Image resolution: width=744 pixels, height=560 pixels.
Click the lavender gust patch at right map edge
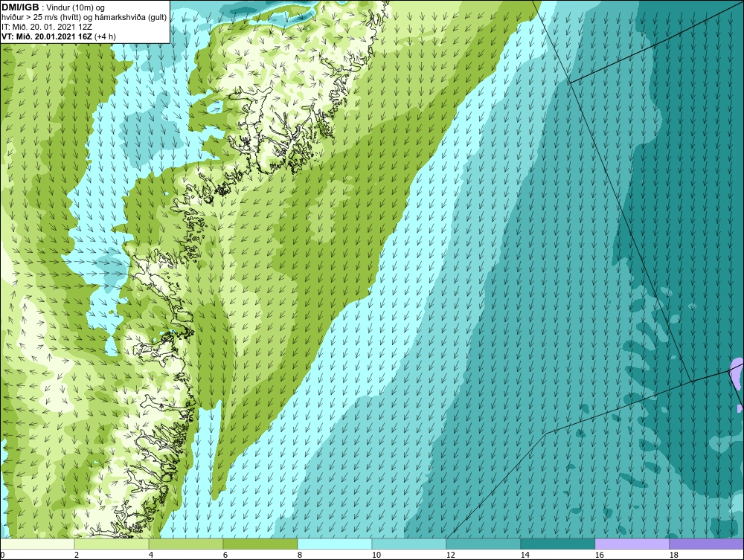click(x=738, y=373)
